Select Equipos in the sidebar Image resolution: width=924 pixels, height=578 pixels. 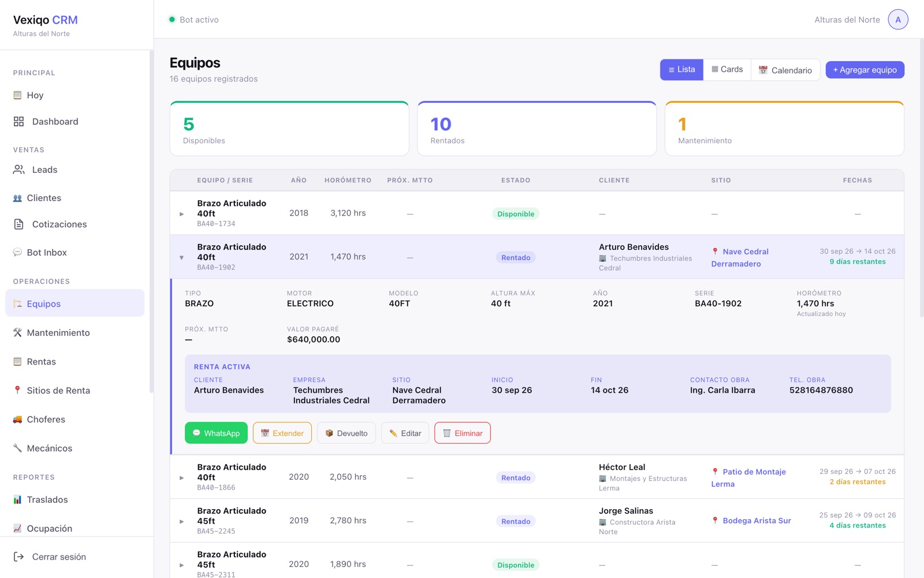tap(74, 303)
